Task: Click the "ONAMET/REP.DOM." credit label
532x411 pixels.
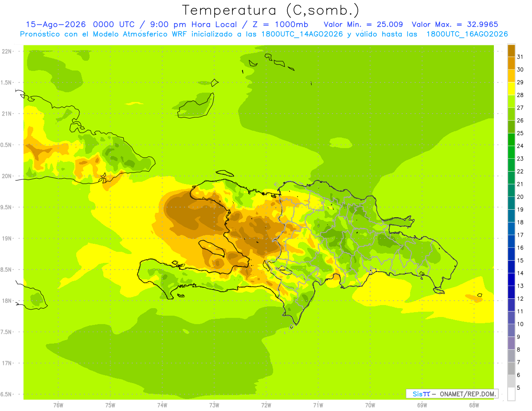Action: (468, 394)
